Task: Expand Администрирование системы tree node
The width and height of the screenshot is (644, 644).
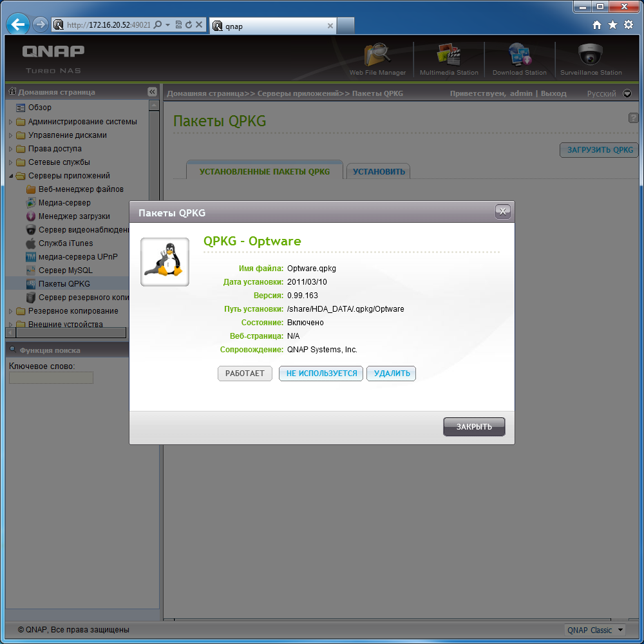Action: pos(11,122)
